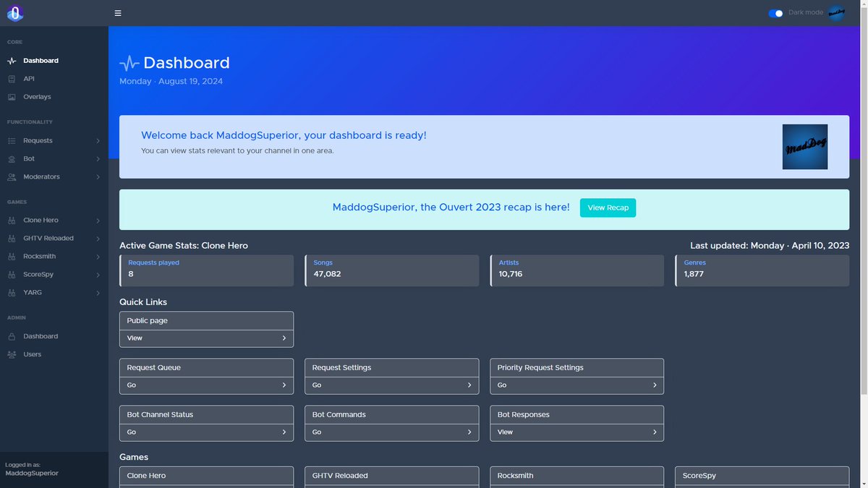Click the Ouvert logo icon
Screen dimensions: 868x488
15,13
